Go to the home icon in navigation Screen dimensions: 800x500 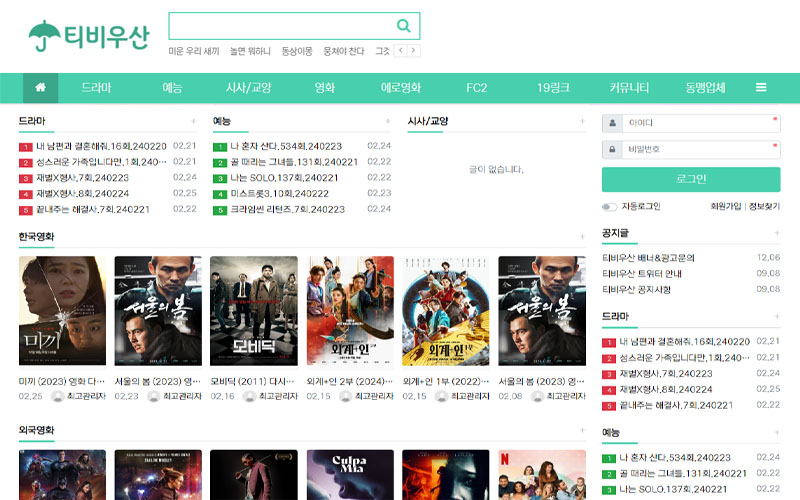tap(40, 87)
